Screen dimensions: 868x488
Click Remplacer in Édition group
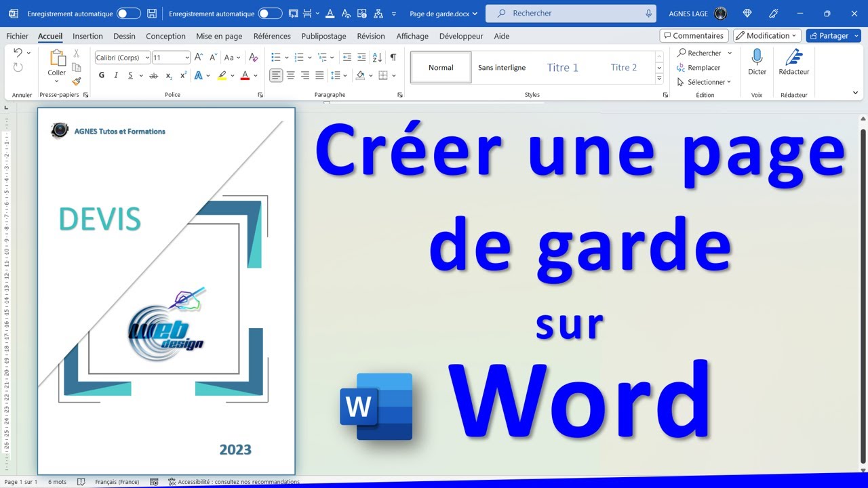tap(698, 68)
